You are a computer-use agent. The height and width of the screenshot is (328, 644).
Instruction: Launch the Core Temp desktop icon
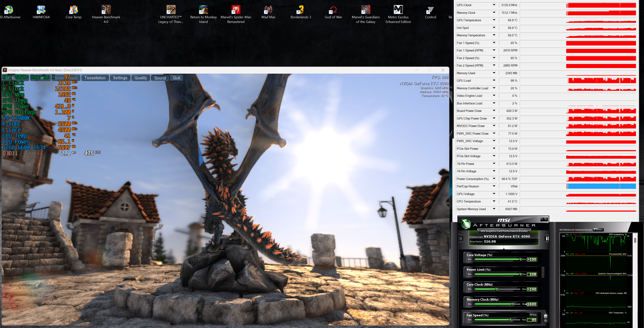point(74,12)
